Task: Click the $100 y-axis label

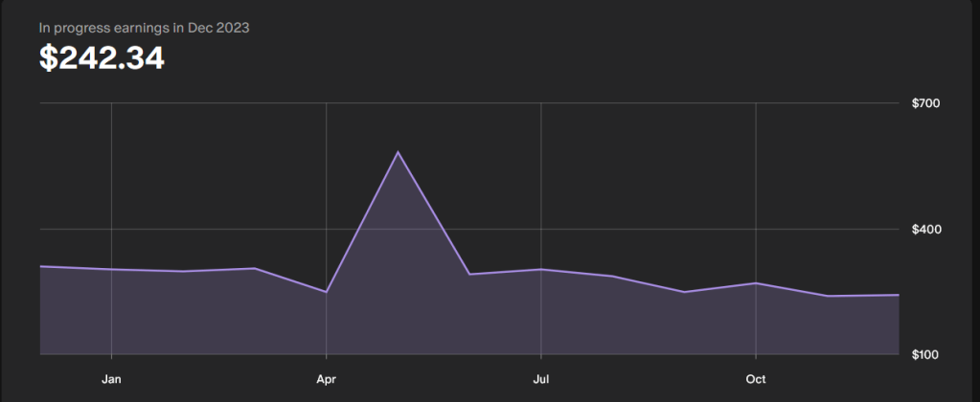Action: pos(924,355)
